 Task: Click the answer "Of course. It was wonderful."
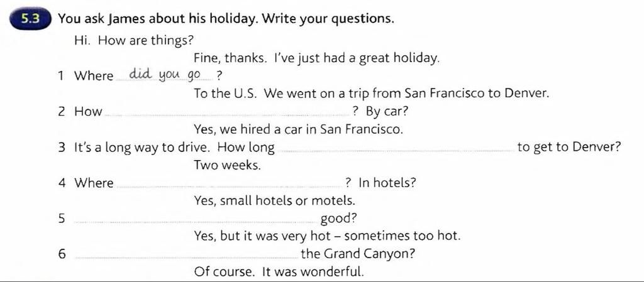click(x=279, y=272)
